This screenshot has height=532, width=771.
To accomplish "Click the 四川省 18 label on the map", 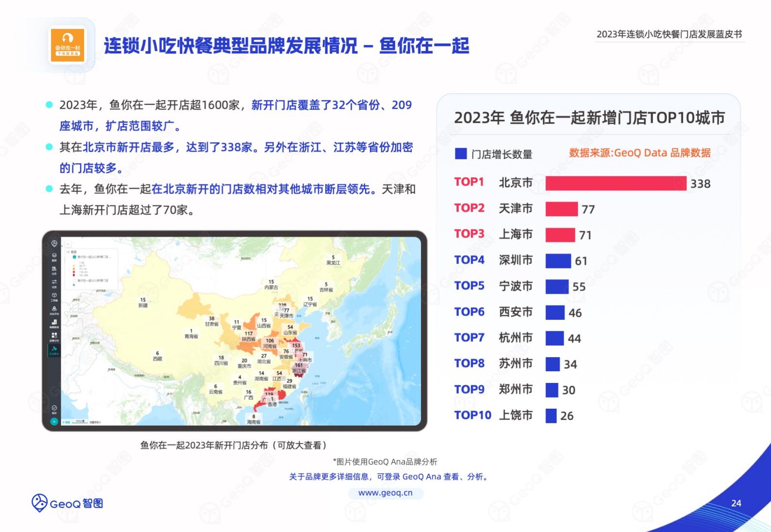I will 221,360.
